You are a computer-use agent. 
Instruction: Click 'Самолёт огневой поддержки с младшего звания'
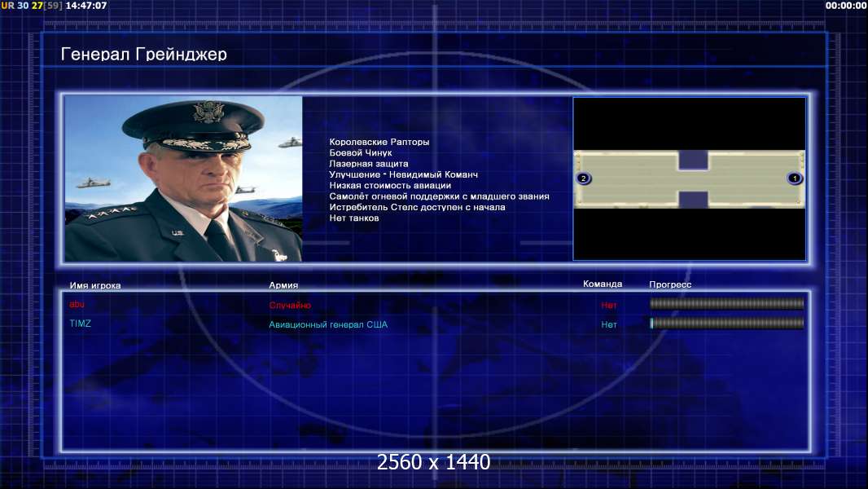pos(439,196)
